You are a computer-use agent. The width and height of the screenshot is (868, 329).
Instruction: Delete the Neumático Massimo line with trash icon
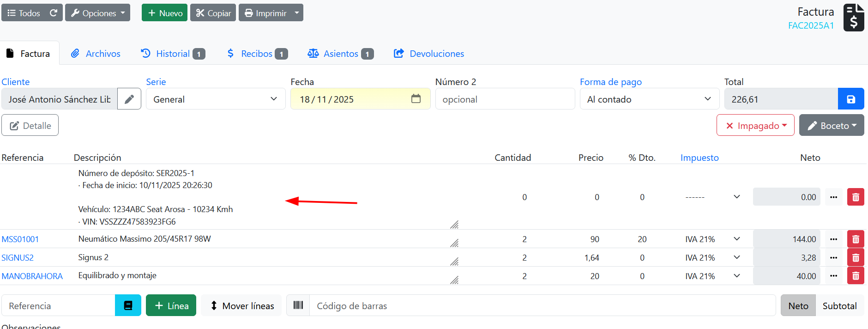click(x=855, y=239)
